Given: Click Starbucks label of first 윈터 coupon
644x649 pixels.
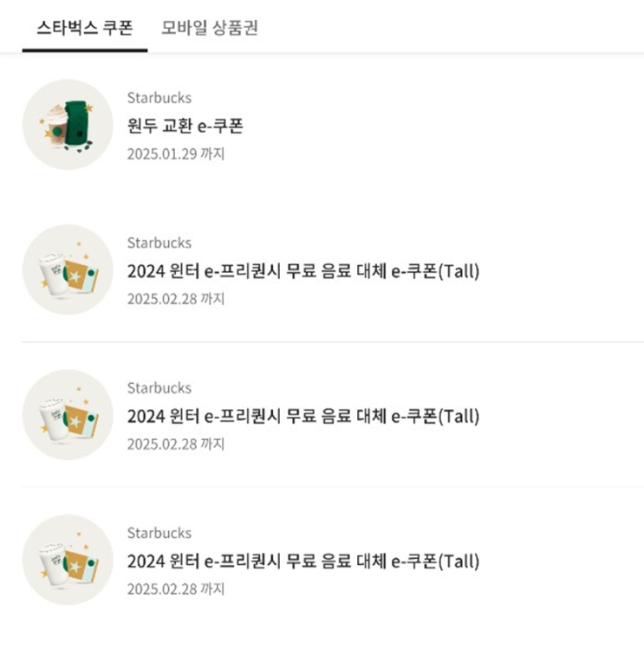Looking at the screenshot, I should click(159, 243).
